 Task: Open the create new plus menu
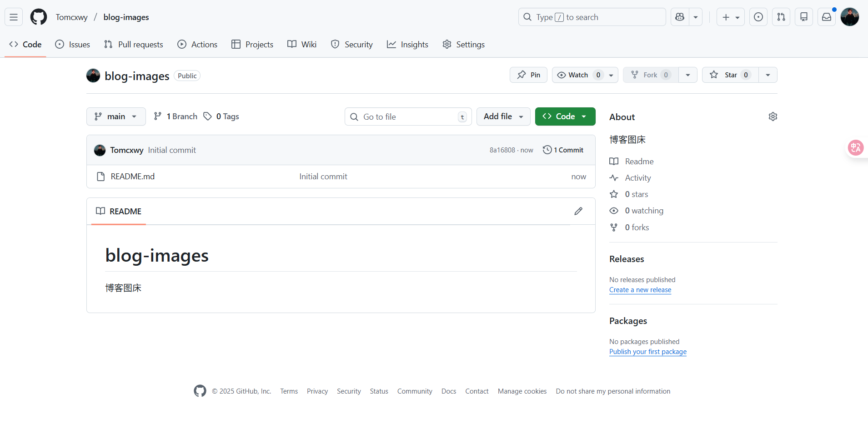click(x=731, y=17)
